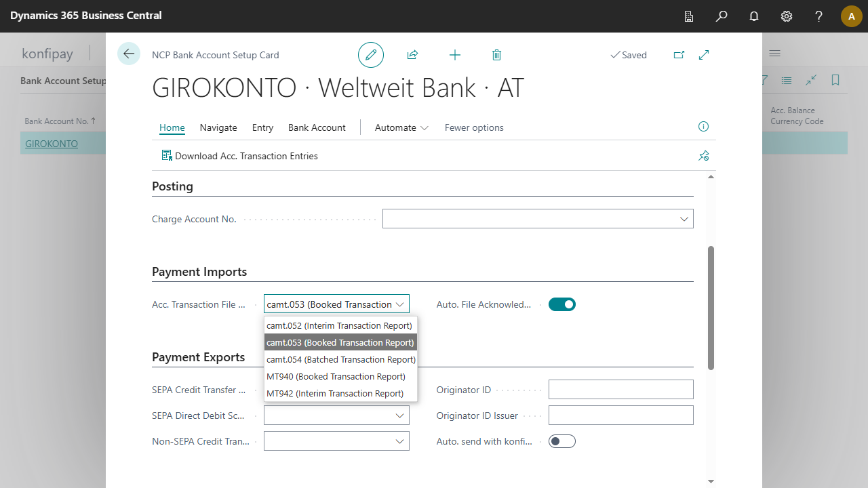Click the pin action bar icon

(703, 156)
